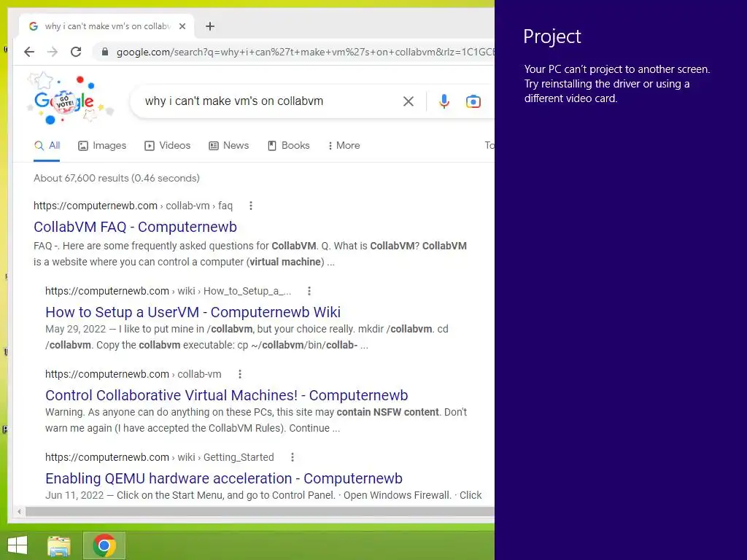Switch to Videos results
This screenshot has width=747, height=560.
(167, 146)
